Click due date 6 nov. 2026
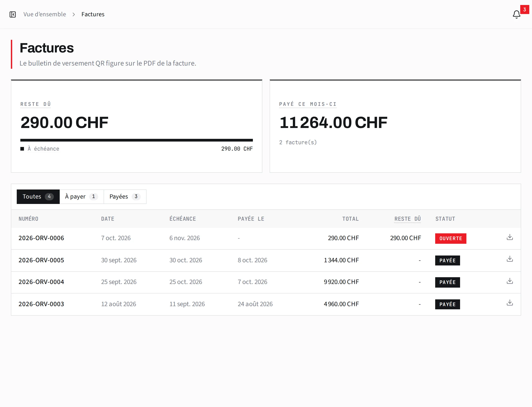 [x=184, y=238]
